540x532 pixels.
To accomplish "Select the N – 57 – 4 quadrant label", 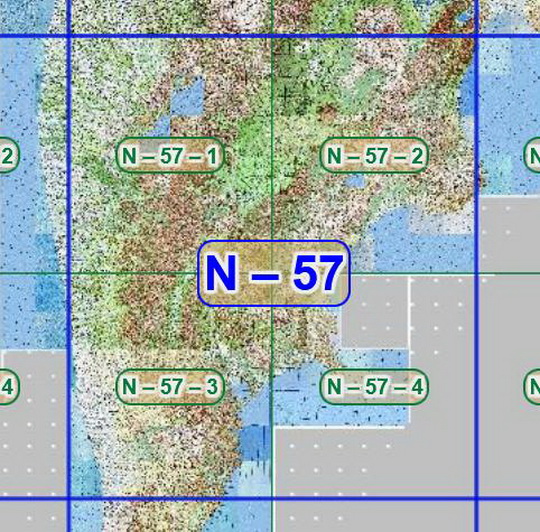I will [374, 386].
